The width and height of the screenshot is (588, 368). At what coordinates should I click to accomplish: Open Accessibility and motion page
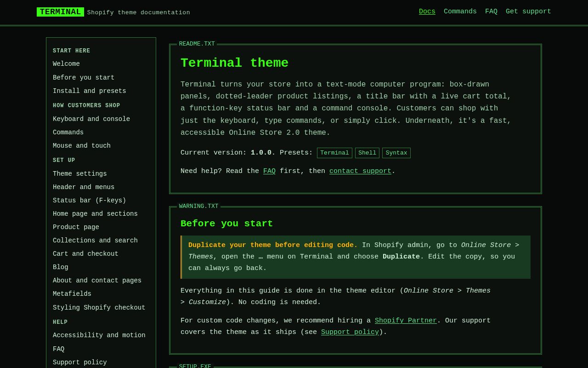pos(99,335)
